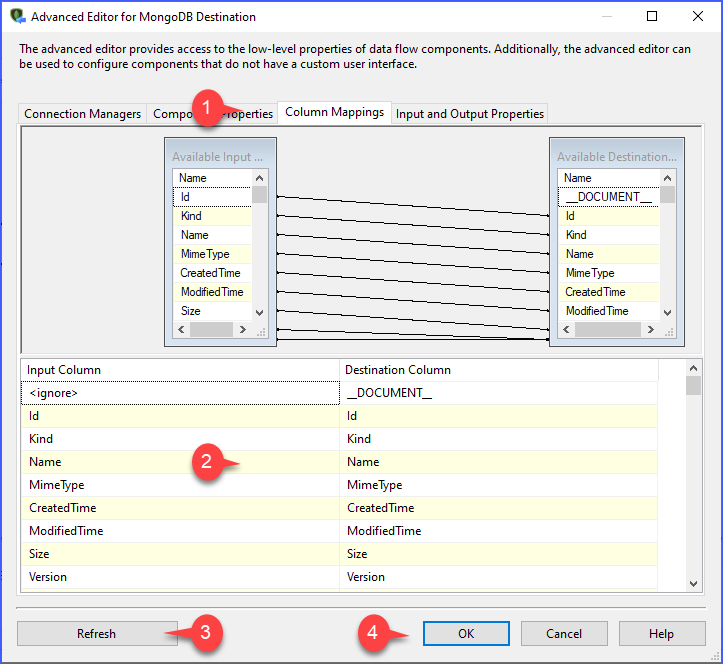
Task: Open the Connection Managers tab
Action: pos(83,114)
